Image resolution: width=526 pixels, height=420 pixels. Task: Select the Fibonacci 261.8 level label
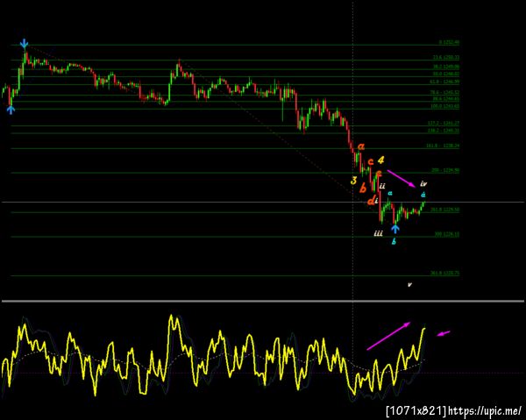[x=445, y=210]
